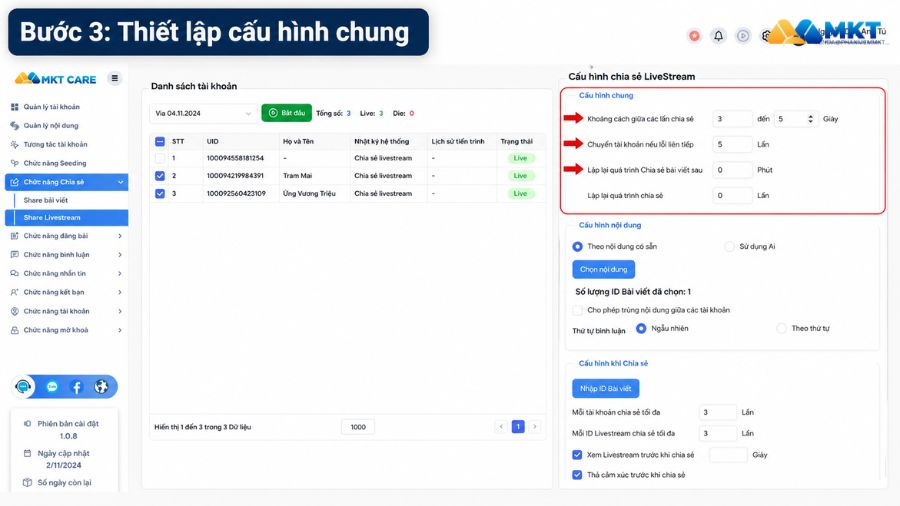Toggle the select-all header checkbox

click(x=160, y=141)
